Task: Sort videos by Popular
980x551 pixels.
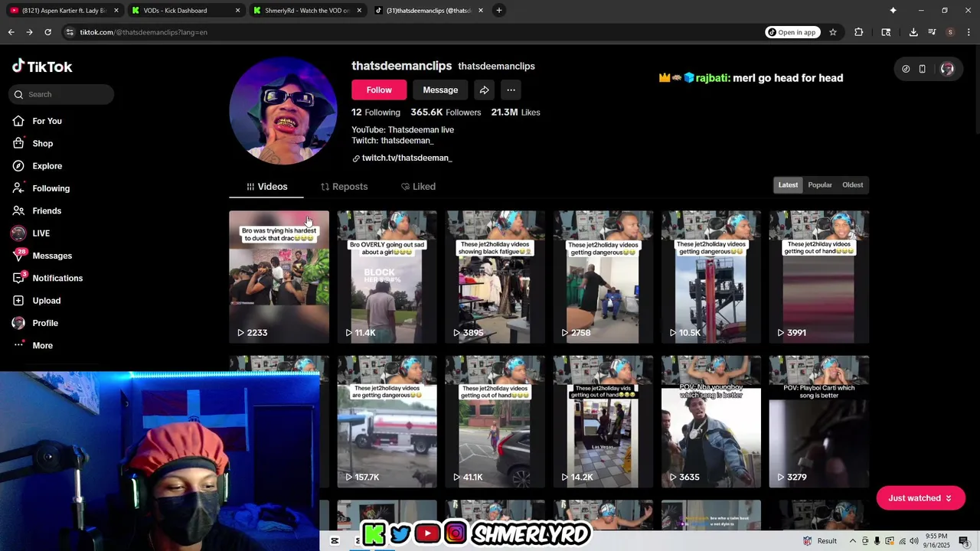Action: (820, 185)
